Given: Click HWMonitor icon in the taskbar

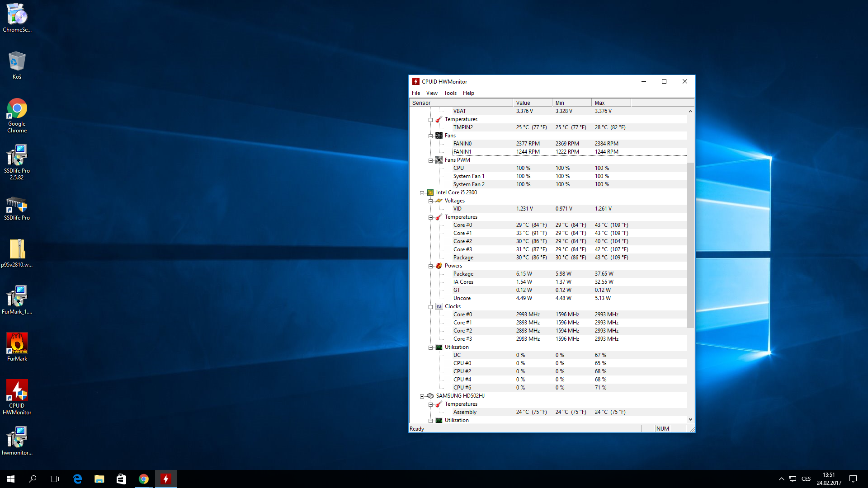Looking at the screenshot, I should [x=166, y=479].
